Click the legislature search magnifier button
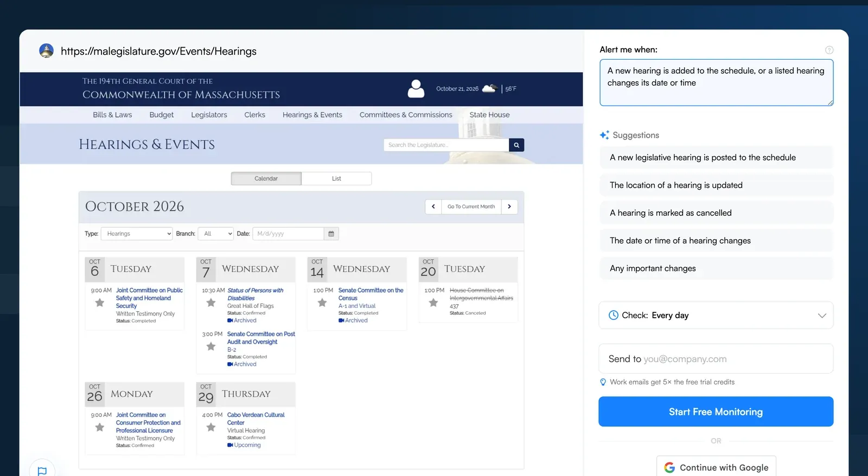This screenshot has height=476, width=868. 516,145
